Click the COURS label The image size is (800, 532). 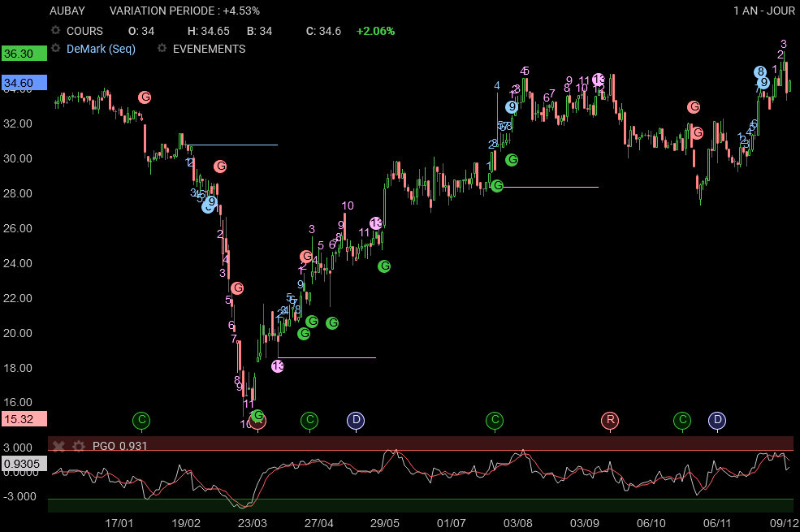pos(84,31)
